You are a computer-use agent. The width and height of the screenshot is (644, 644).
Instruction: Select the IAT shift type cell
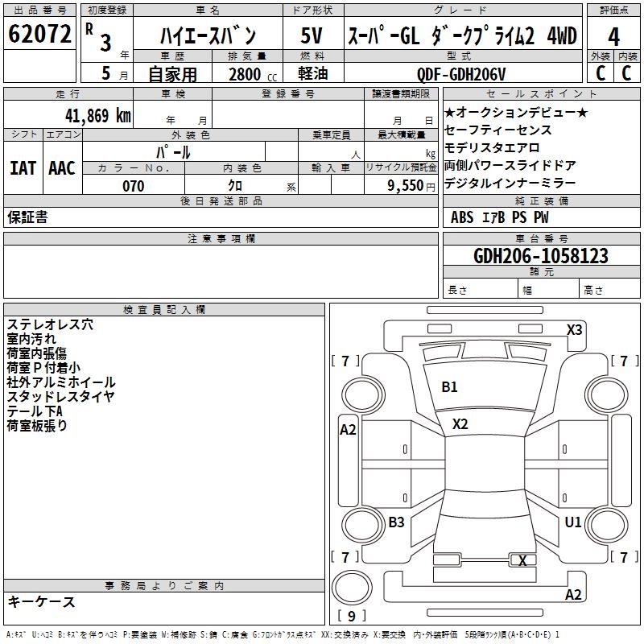pos(23,167)
